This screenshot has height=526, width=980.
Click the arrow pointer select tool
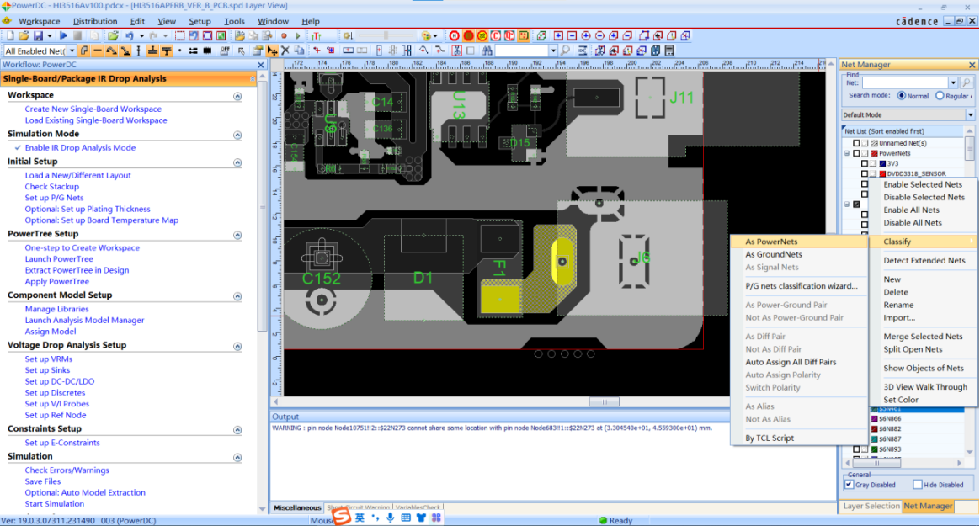tap(241, 50)
